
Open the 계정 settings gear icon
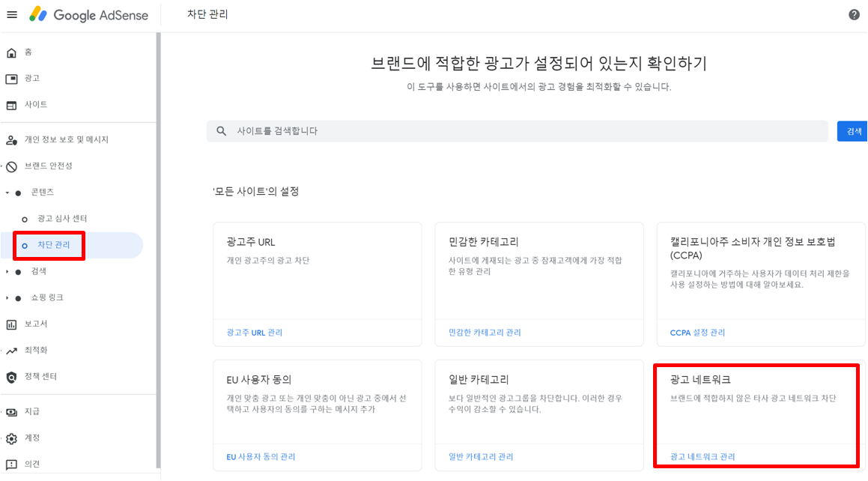click(10, 438)
